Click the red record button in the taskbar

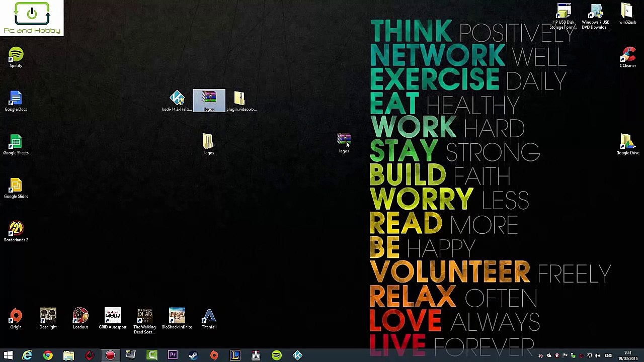[110, 356]
